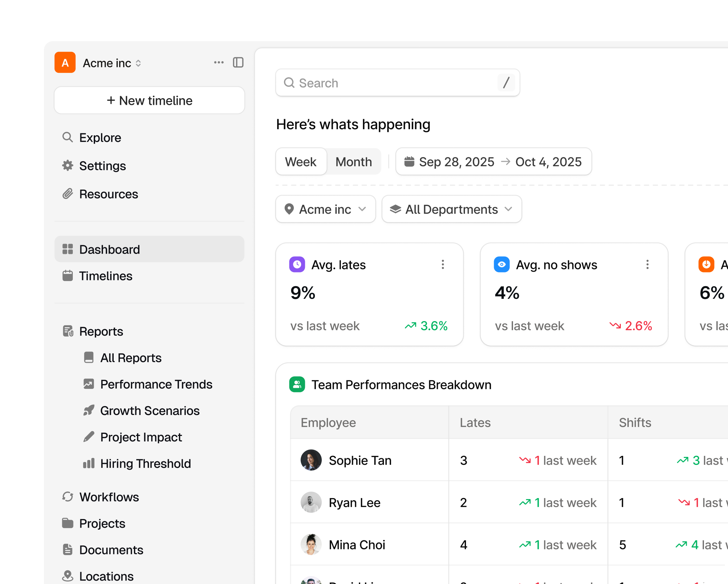The height and width of the screenshot is (584, 728).
Task: Open Avg. lates card options menu
Action: tap(443, 265)
